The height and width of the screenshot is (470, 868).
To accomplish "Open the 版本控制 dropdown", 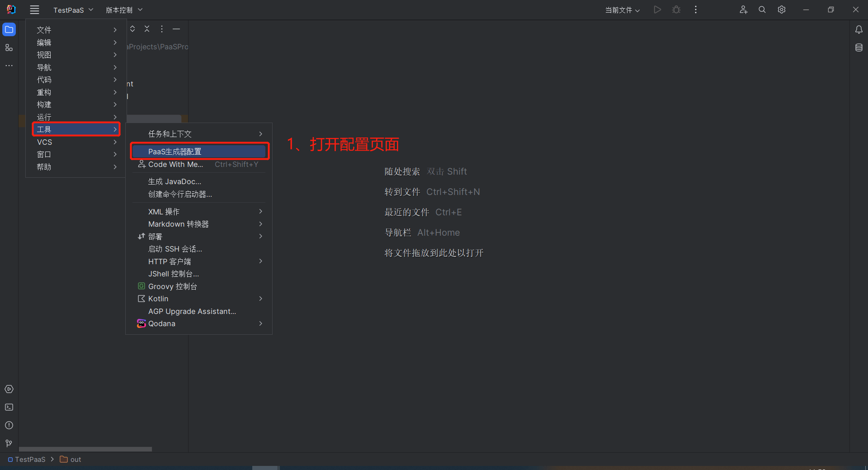I will [x=124, y=10].
